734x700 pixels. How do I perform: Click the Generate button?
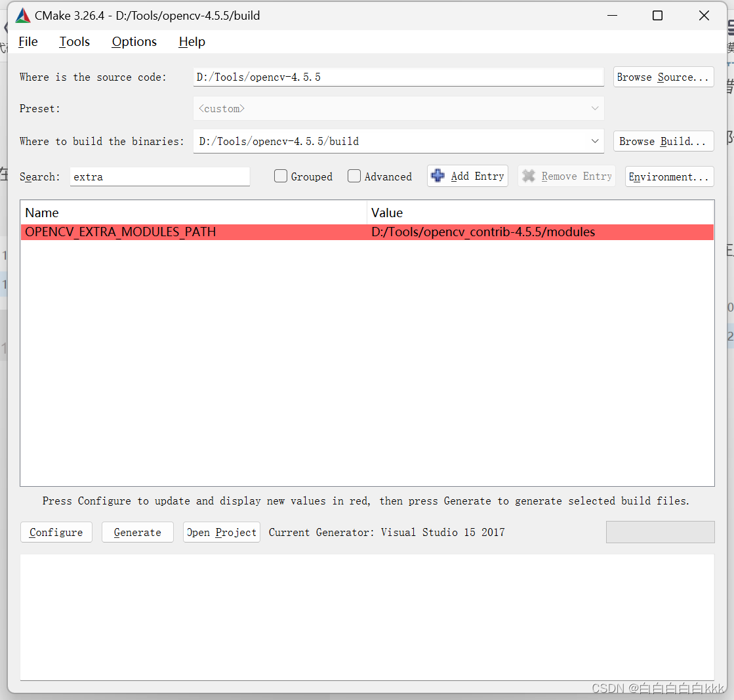(137, 532)
